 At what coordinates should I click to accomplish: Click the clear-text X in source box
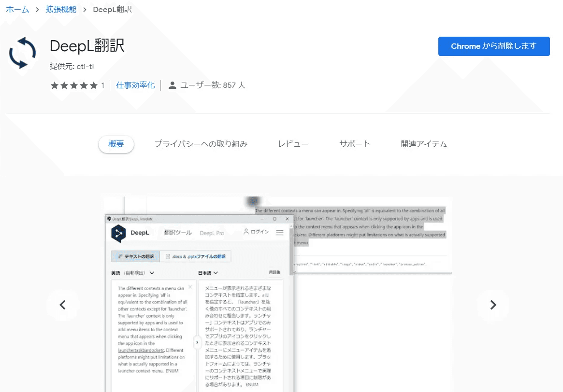(190, 287)
